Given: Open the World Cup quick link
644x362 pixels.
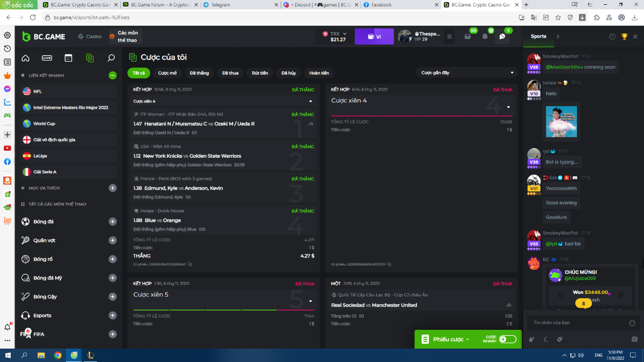Looking at the screenshot, I should (x=44, y=124).
